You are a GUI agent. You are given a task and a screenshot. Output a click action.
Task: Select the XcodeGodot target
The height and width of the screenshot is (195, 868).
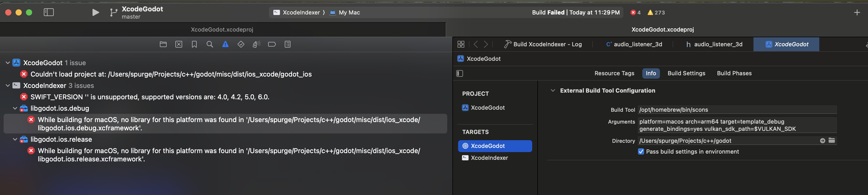tap(495, 146)
